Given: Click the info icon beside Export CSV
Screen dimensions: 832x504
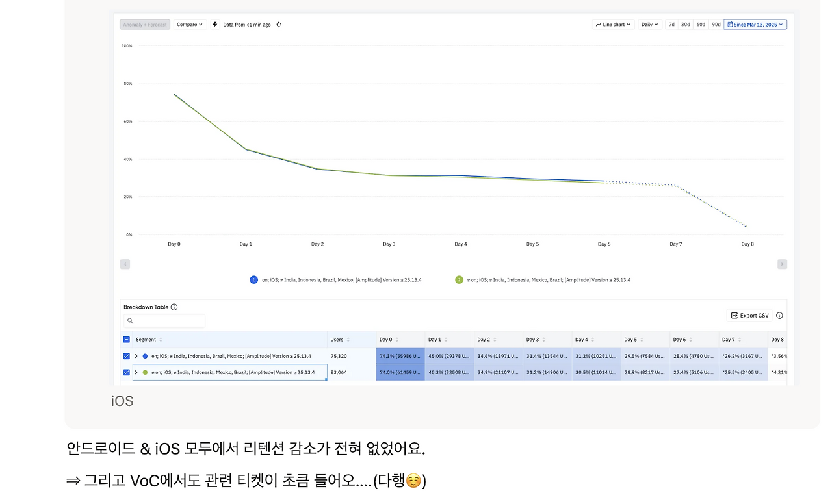Looking at the screenshot, I should click(779, 315).
